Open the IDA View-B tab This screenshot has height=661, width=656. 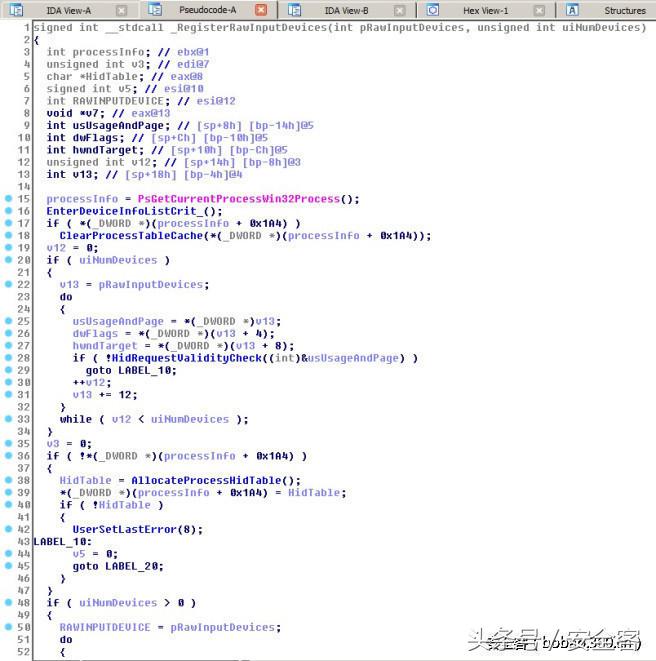(347, 10)
